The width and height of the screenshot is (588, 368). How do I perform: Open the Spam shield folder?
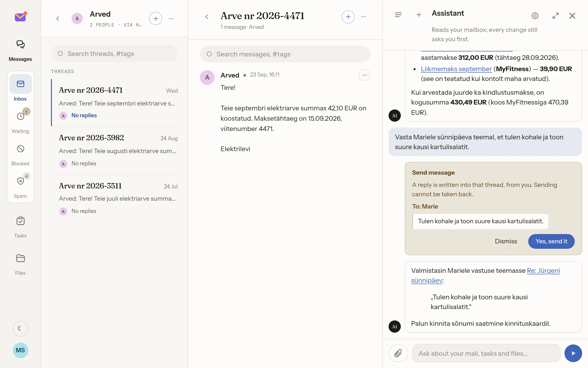coord(20,181)
